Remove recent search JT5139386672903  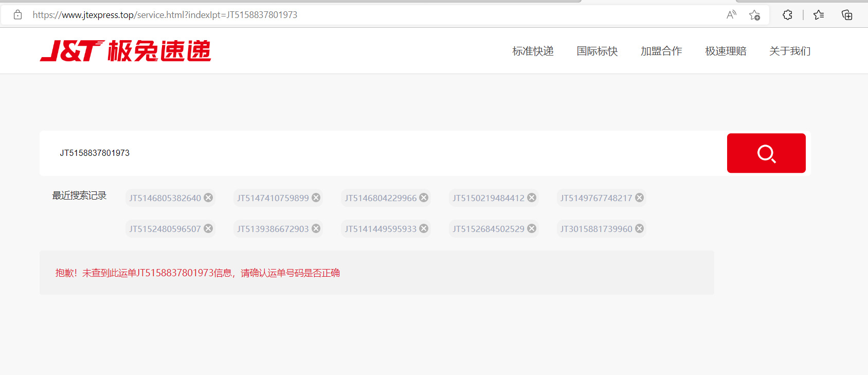tap(316, 228)
